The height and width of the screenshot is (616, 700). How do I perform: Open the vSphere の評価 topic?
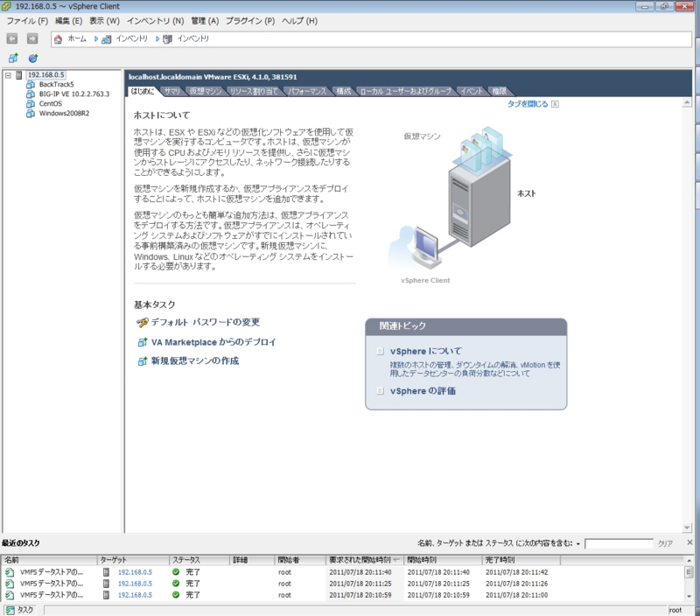tap(423, 391)
